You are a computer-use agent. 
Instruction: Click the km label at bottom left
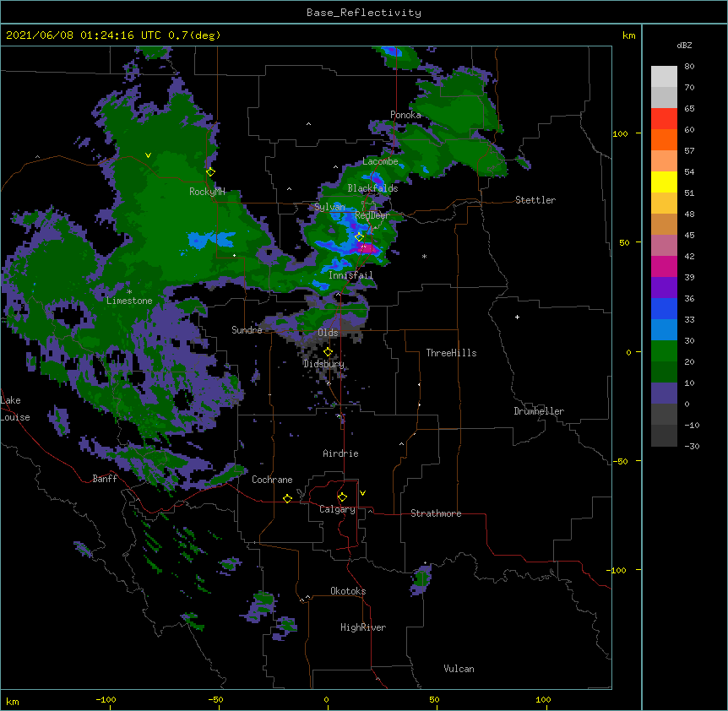click(x=13, y=701)
